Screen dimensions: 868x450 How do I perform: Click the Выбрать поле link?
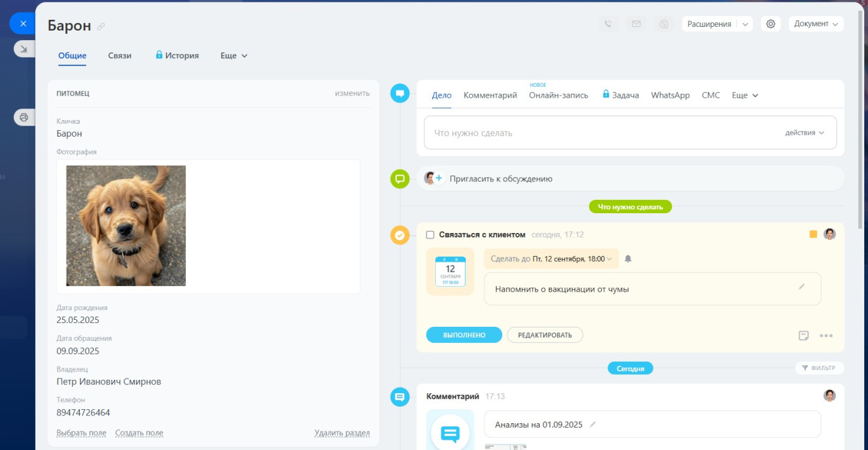click(x=82, y=433)
